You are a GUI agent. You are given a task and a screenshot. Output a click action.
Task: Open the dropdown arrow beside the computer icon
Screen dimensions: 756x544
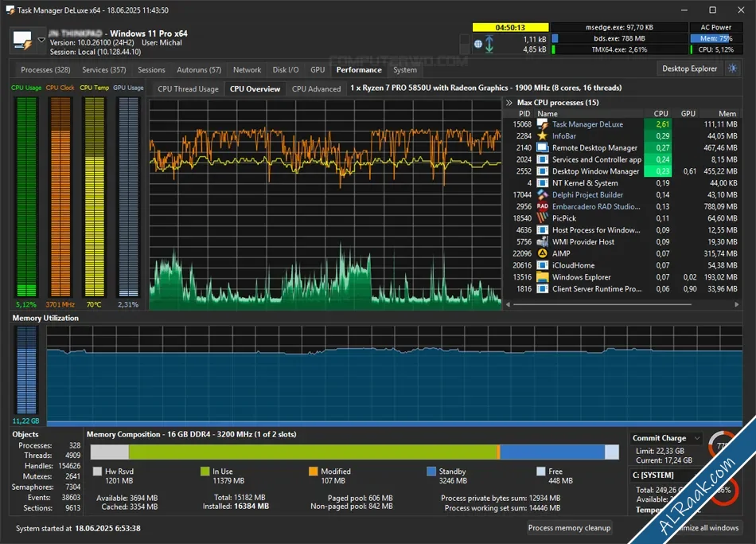[x=41, y=40]
